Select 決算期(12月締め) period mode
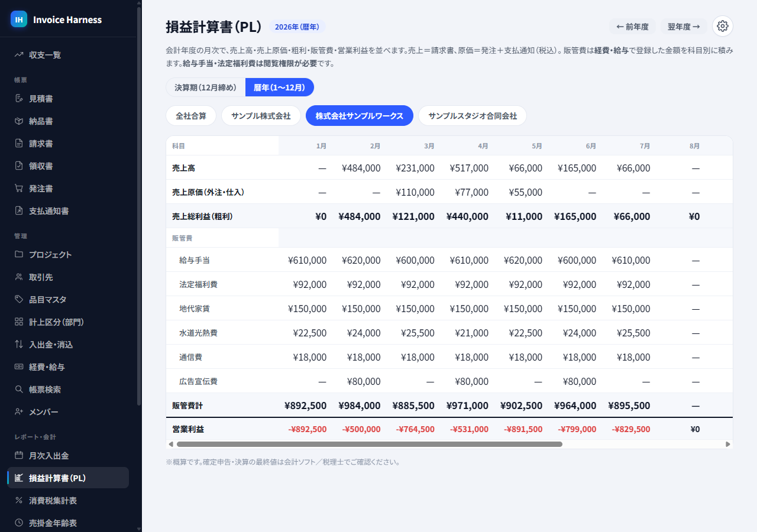757x532 pixels. point(205,87)
